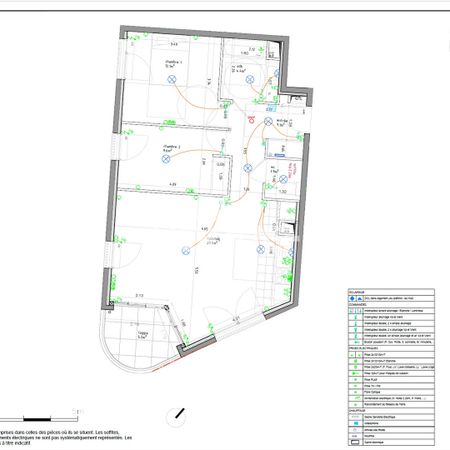
Task: Click the corridor ceiling light symbol
Action: click(247, 168)
